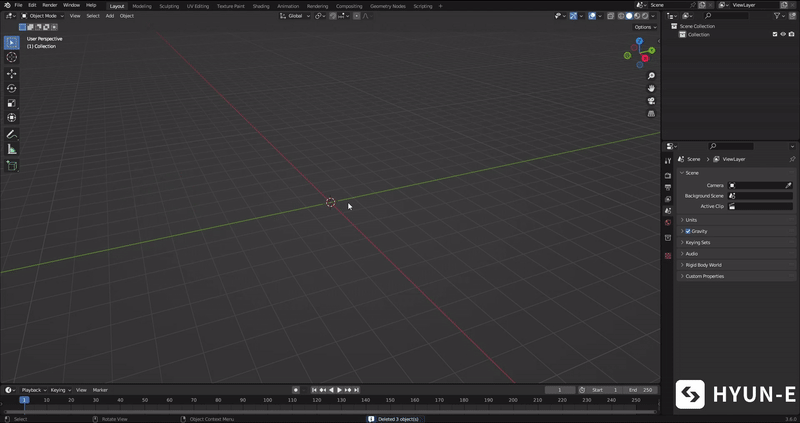This screenshot has height=423, width=800.
Task: Click the play animation button
Action: point(339,390)
